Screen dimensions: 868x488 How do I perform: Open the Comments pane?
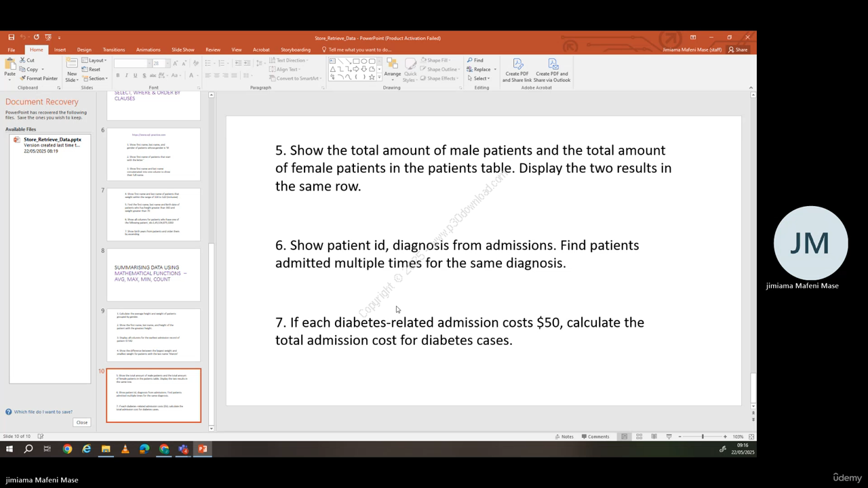(595, 436)
